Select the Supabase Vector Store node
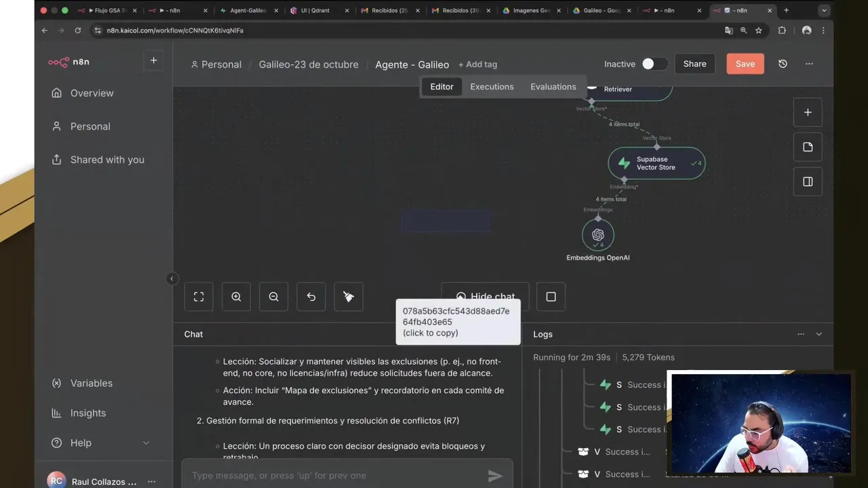 tap(656, 163)
